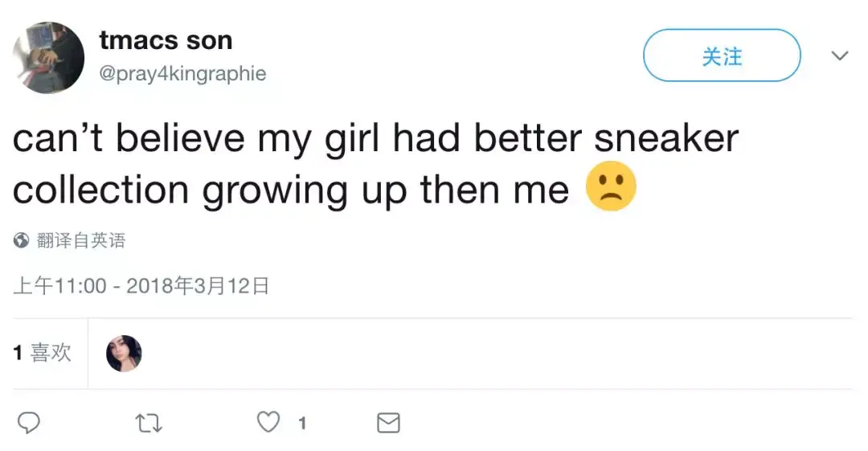The width and height of the screenshot is (868, 451).
Task: View the avatar of the user who liked
Action: coord(124,354)
